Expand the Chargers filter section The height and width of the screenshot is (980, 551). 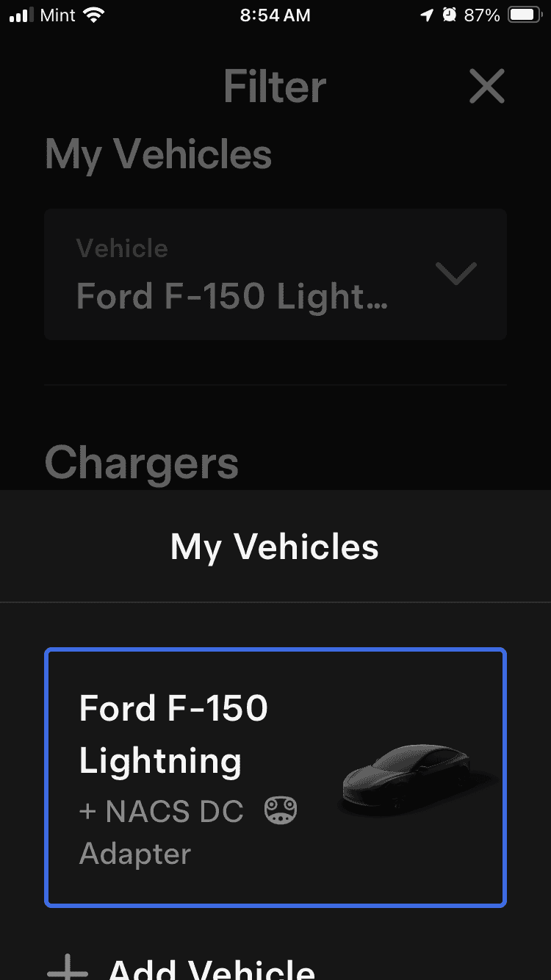[x=141, y=463]
